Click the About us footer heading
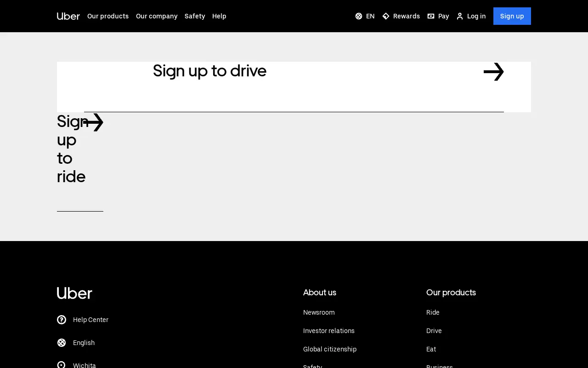The height and width of the screenshot is (368, 588). [320, 293]
